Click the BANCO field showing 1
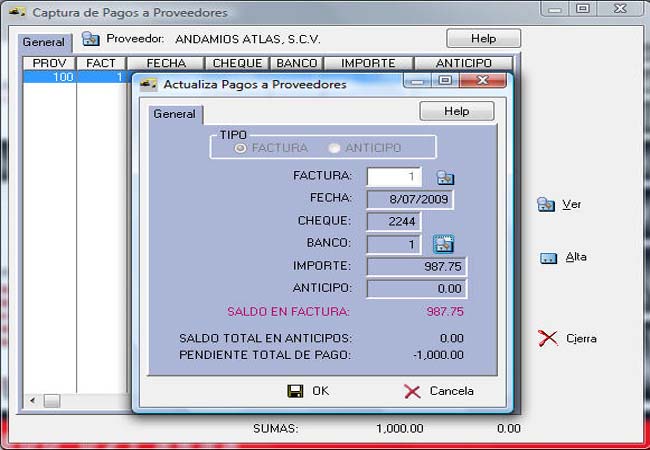This screenshot has height=450, width=650. (x=394, y=244)
